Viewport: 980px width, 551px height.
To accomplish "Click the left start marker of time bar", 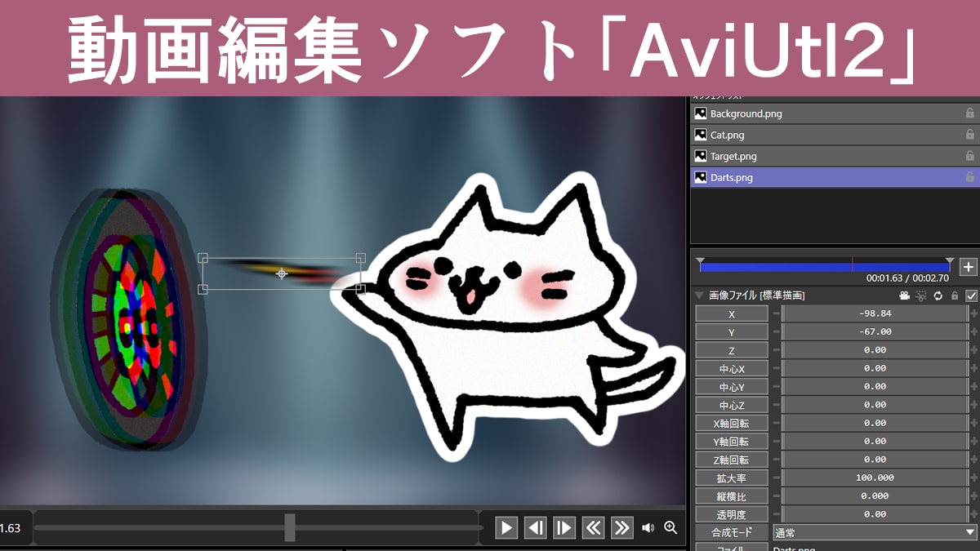I will click(x=700, y=261).
